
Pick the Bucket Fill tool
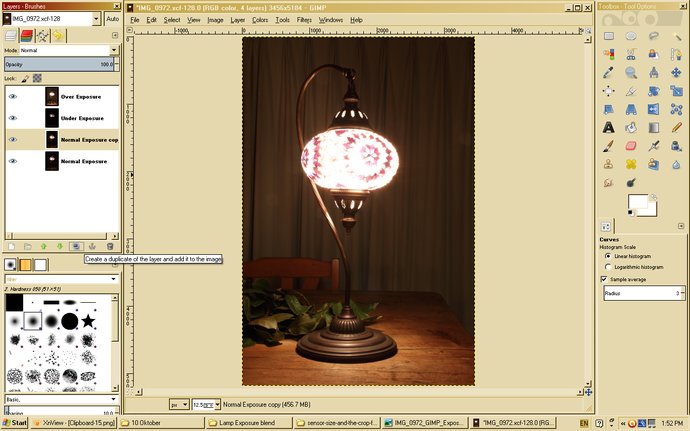pyautogui.click(x=631, y=127)
